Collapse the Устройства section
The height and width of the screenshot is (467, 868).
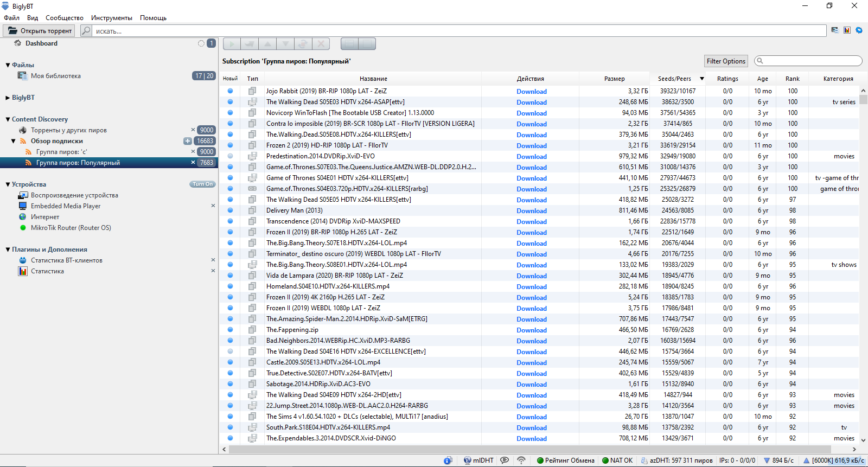pos(8,184)
